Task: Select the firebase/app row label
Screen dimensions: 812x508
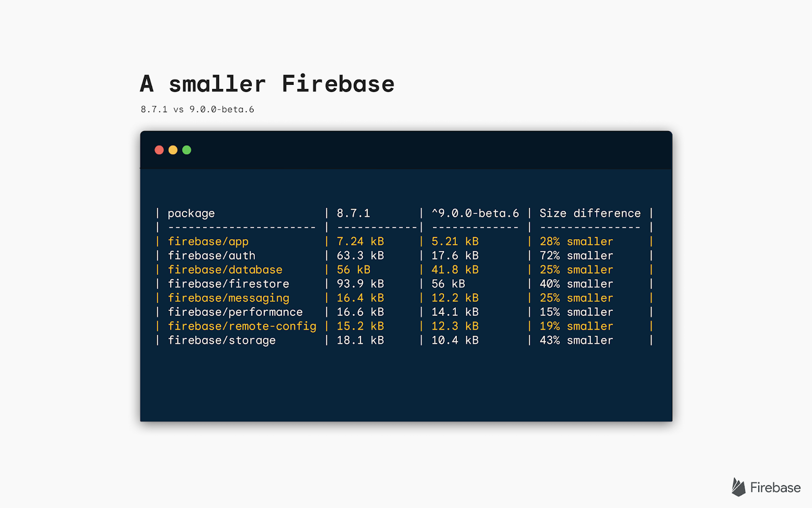Action: pos(208,242)
